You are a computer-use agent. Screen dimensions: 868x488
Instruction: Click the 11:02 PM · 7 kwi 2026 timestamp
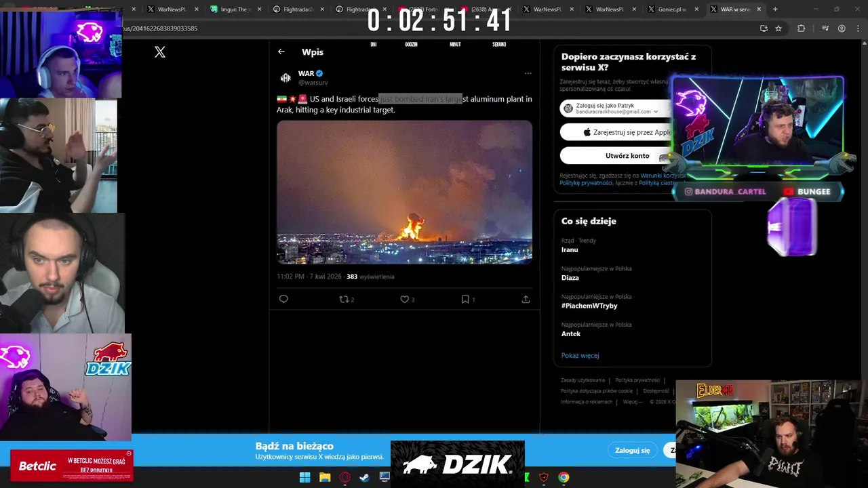point(309,277)
